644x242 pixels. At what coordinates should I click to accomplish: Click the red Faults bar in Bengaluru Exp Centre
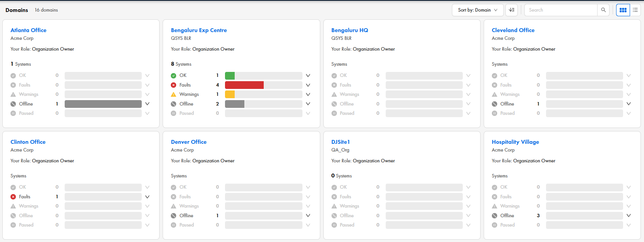coord(244,85)
